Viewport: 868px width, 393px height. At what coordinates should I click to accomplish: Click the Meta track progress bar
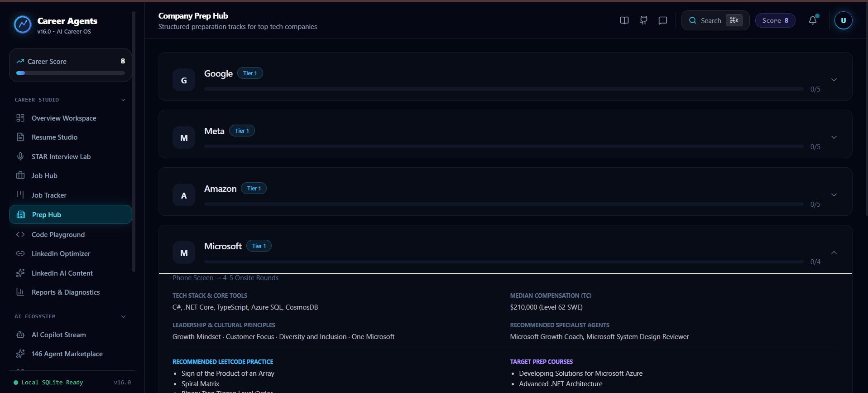[x=504, y=146]
